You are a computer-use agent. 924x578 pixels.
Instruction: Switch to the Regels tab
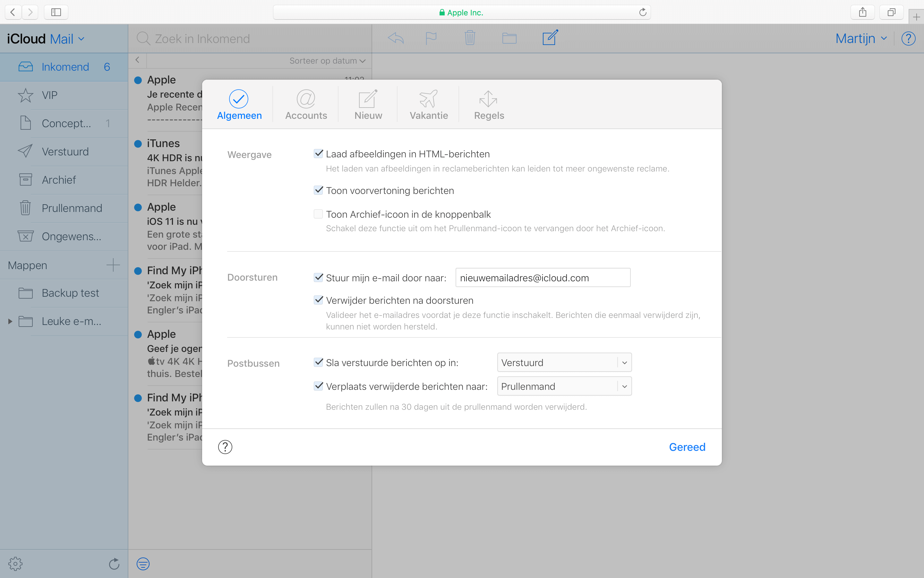coord(489,105)
